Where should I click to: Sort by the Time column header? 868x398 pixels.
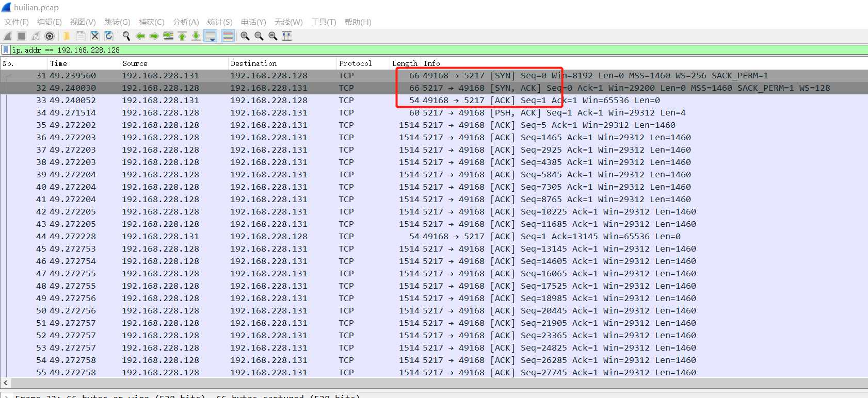84,63
